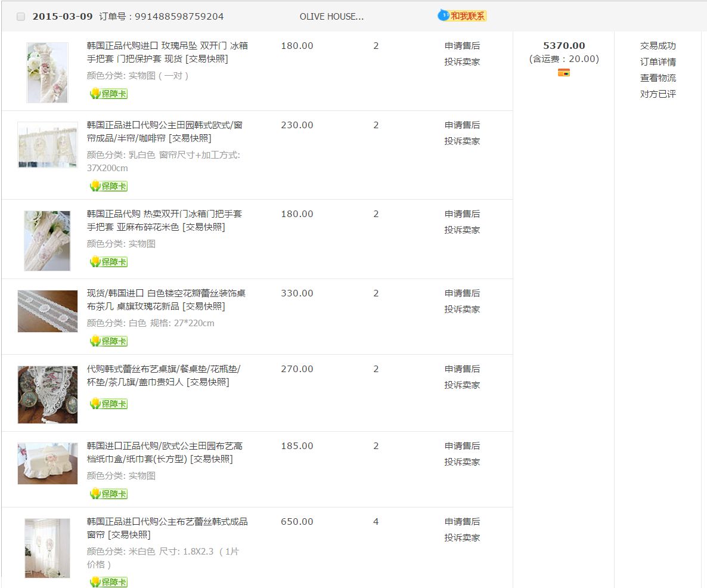
Task: Click 保障卡 badge under linen floral handle cover
Action: [108, 262]
